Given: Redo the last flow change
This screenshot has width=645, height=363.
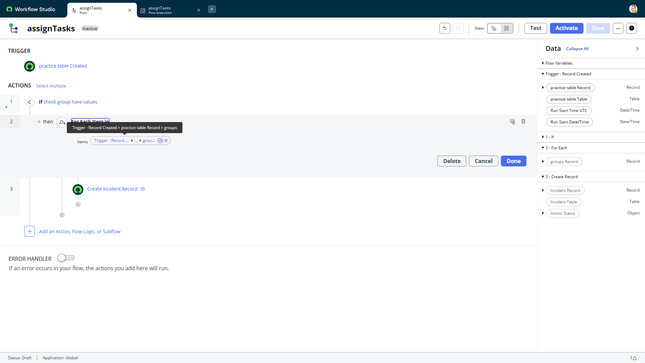Looking at the screenshot, I should (458, 28).
